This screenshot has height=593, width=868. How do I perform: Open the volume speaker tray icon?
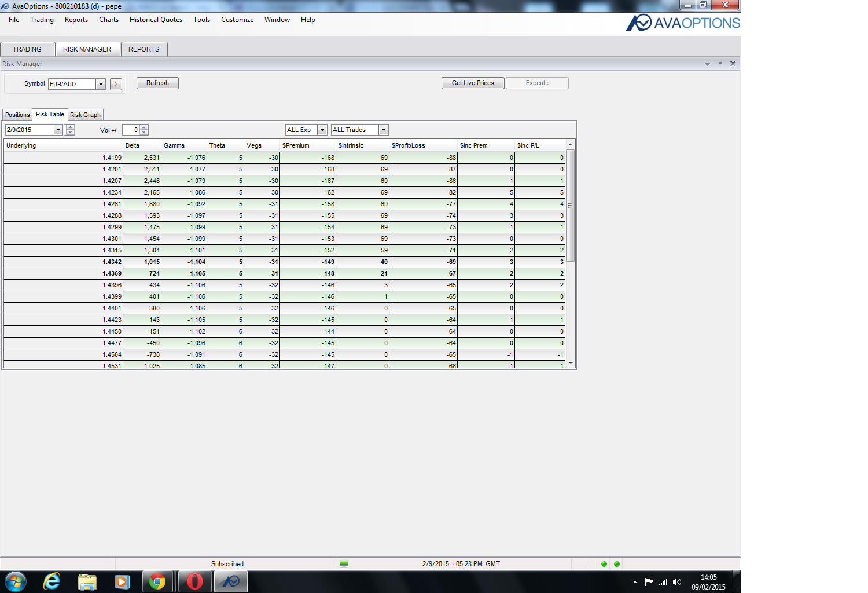pyautogui.click(x=677, y=582)
